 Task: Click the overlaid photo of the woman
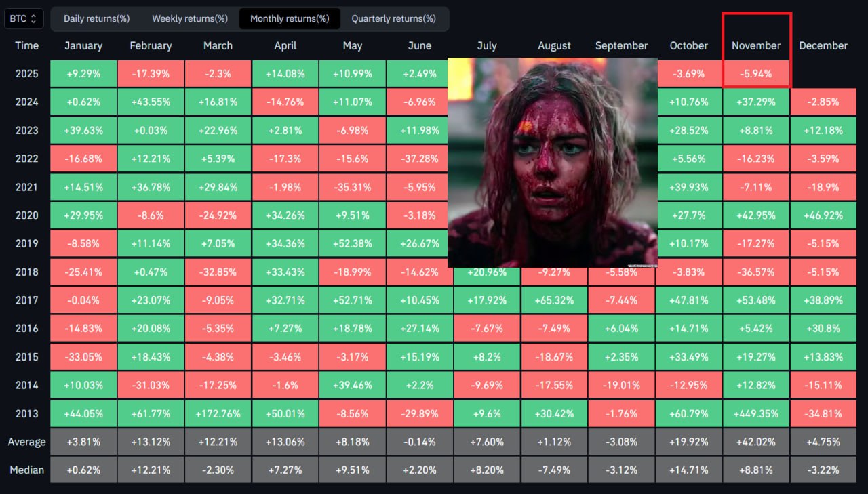click(x=552, y=163)
